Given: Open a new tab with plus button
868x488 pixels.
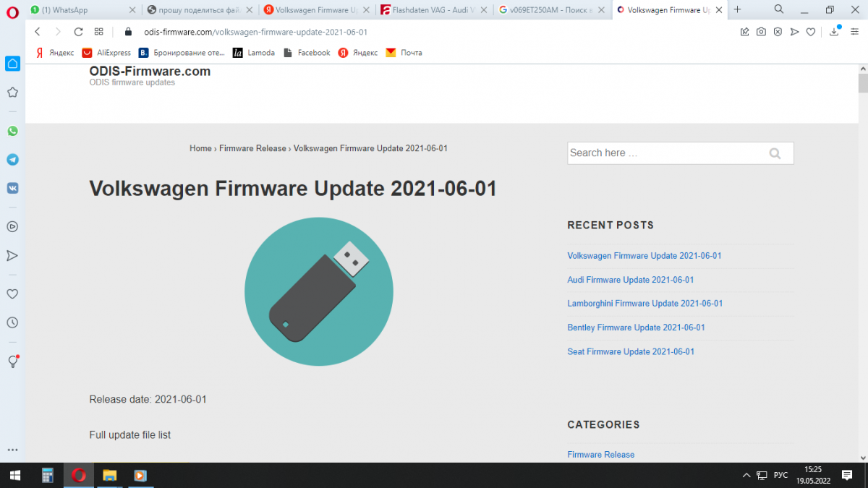Looking at the screenshot, I should [737, 9].
